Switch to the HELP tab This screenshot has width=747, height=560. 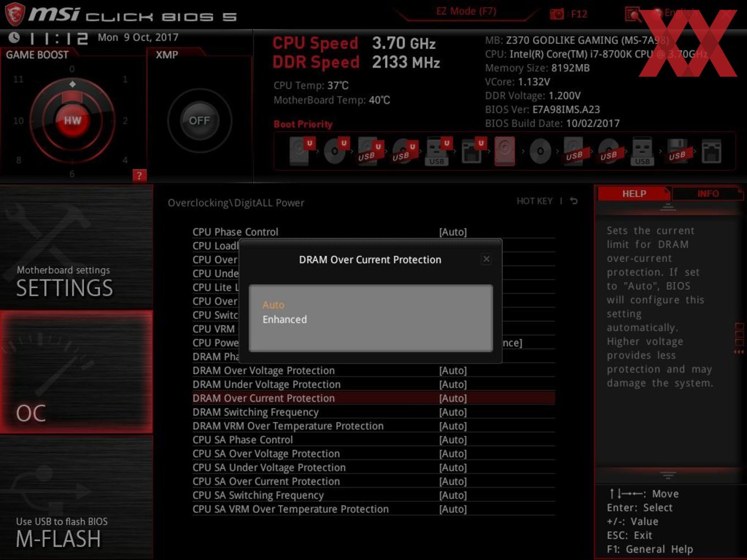(634, 193)
